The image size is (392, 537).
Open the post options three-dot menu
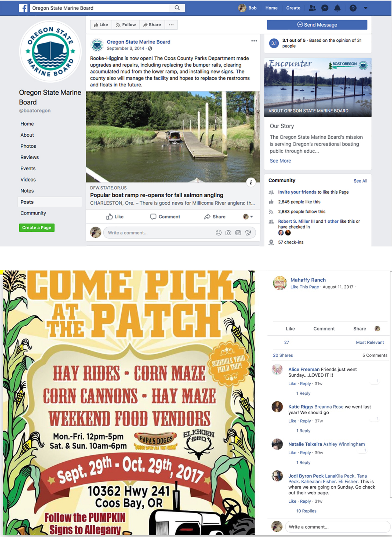254,41
